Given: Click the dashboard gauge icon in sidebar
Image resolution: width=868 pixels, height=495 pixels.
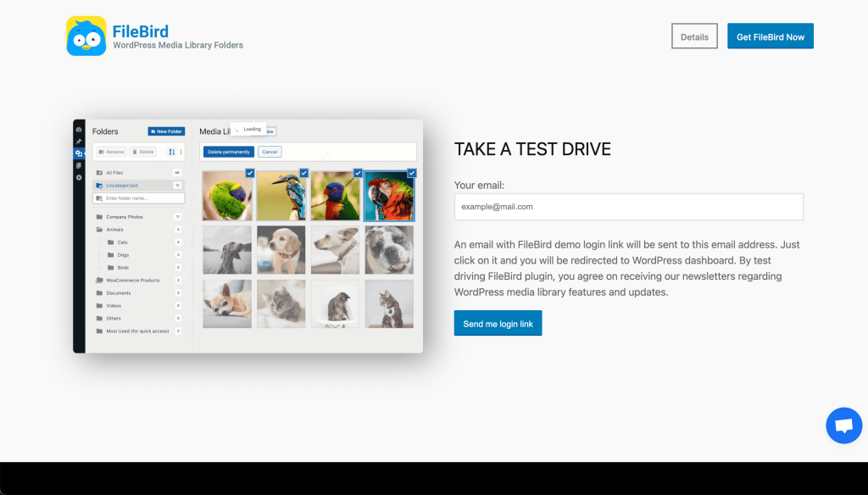Looking at the screenshot, I should pos(79,130).
